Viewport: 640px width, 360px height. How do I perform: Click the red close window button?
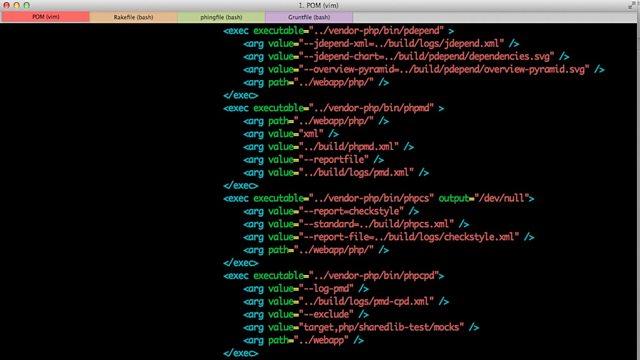coord(7,5)
